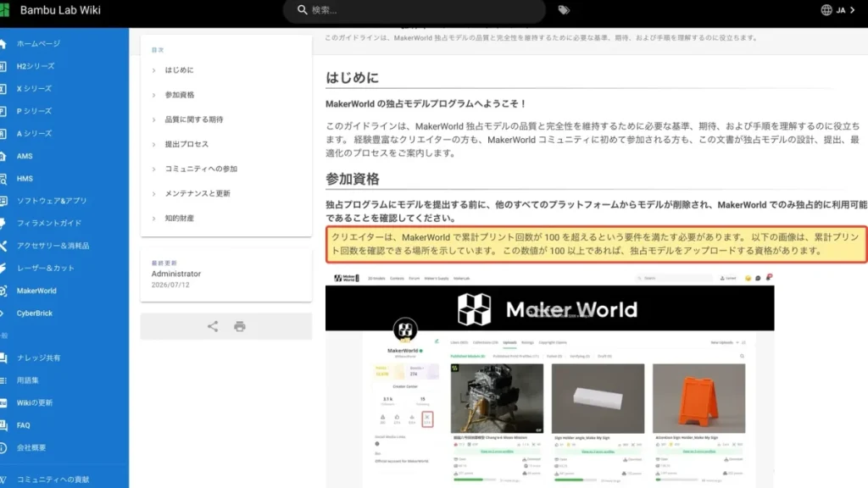868x488 pixels.
Task: Click the ナレッジ共有 sidebar icon
Action: (x=3, y=358)
